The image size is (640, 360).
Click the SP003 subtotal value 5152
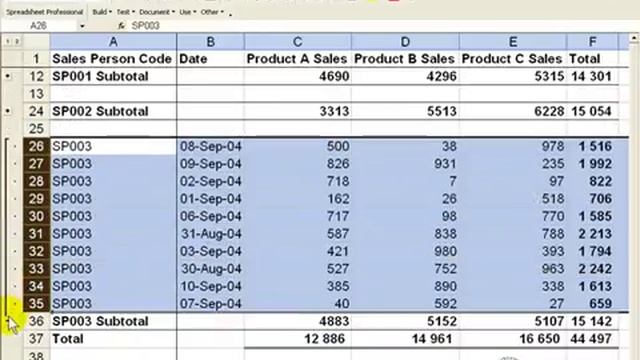coord(405,321)
